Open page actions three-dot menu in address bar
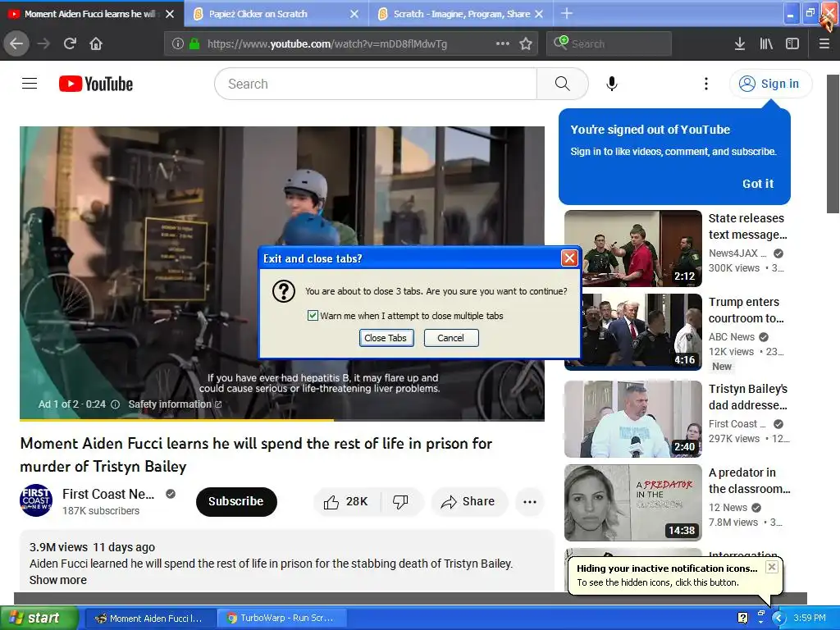840x630 pixels. coord(503,43)
